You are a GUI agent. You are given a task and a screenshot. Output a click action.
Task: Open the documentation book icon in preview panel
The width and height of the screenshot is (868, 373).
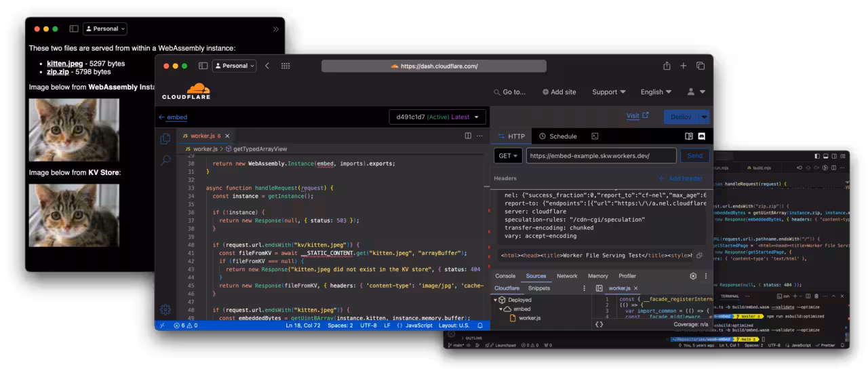[689, 136]
